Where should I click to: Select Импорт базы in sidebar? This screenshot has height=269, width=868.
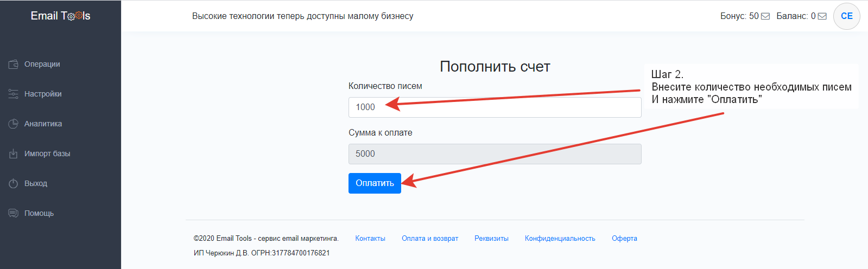coord(47,154)
